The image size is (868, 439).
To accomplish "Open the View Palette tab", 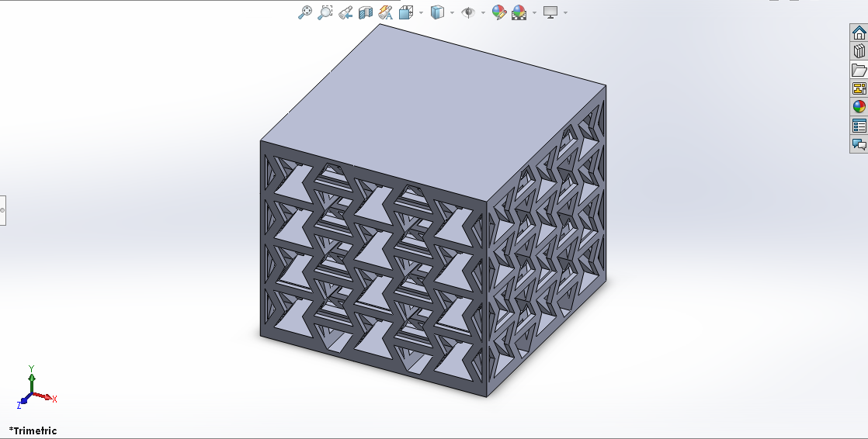I will [859, 88].
